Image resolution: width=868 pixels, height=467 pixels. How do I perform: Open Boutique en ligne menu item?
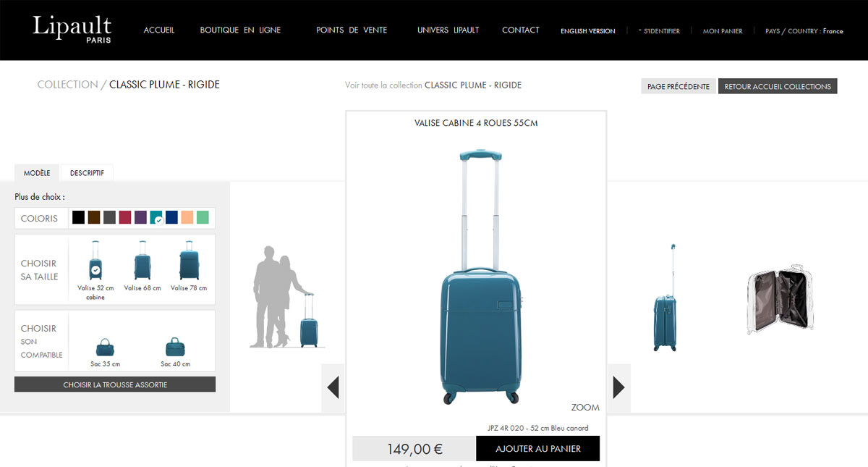coord(240,30)
